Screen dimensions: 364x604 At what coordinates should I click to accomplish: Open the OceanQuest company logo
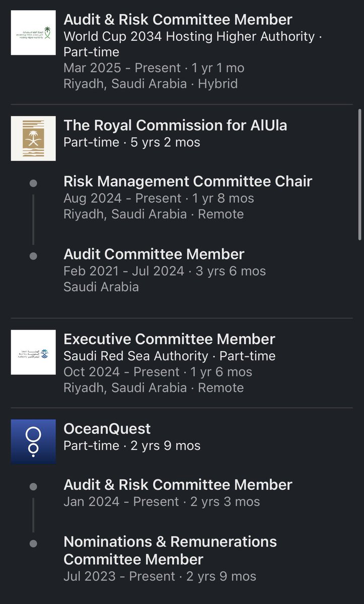pyautogui.click(x=33, y=441)
